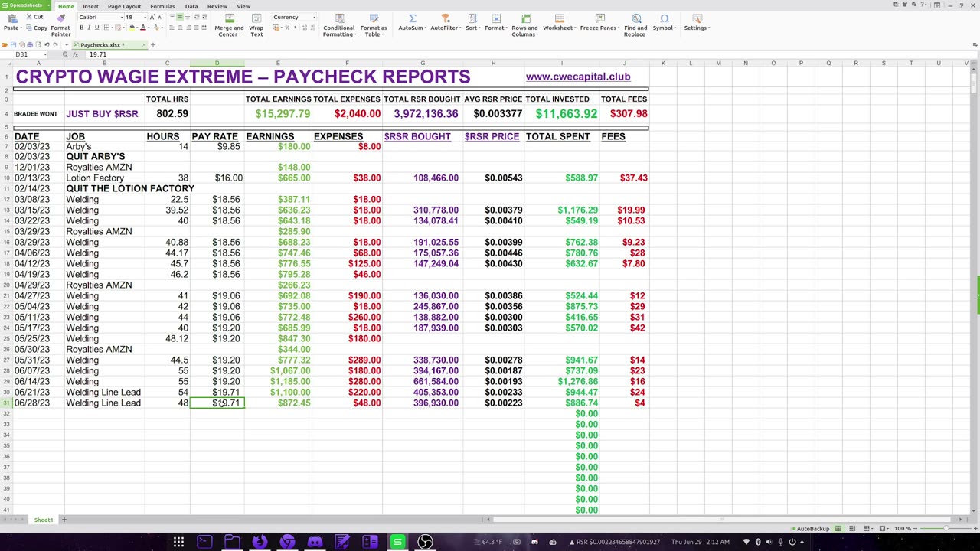980x551 pixels.
Task: Add a new sheet with plus button
Action: tap(64, 520)
